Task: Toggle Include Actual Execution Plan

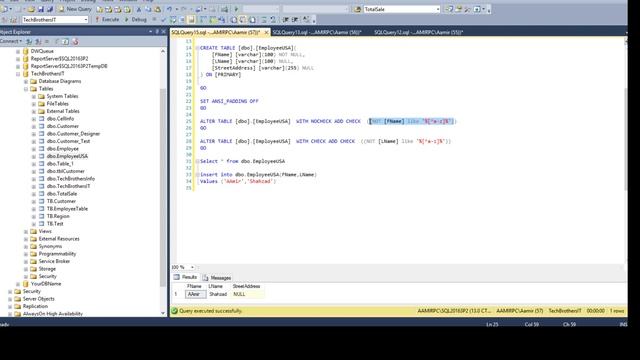Action: [203, 20]
